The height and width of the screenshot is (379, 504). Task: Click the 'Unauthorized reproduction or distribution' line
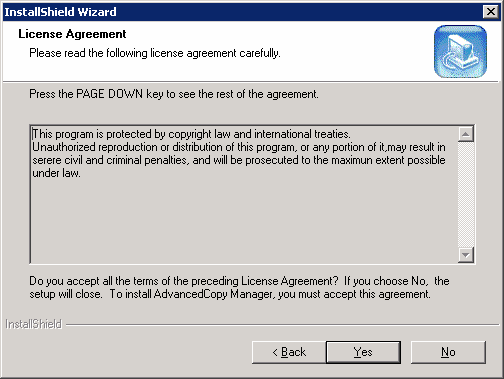[x=239, y=147]
